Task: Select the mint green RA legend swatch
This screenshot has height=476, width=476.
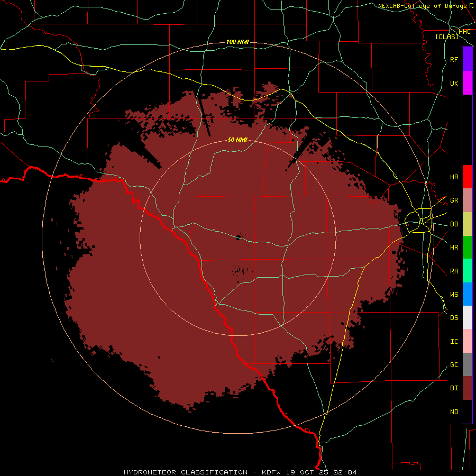Action: click(467, 271)
